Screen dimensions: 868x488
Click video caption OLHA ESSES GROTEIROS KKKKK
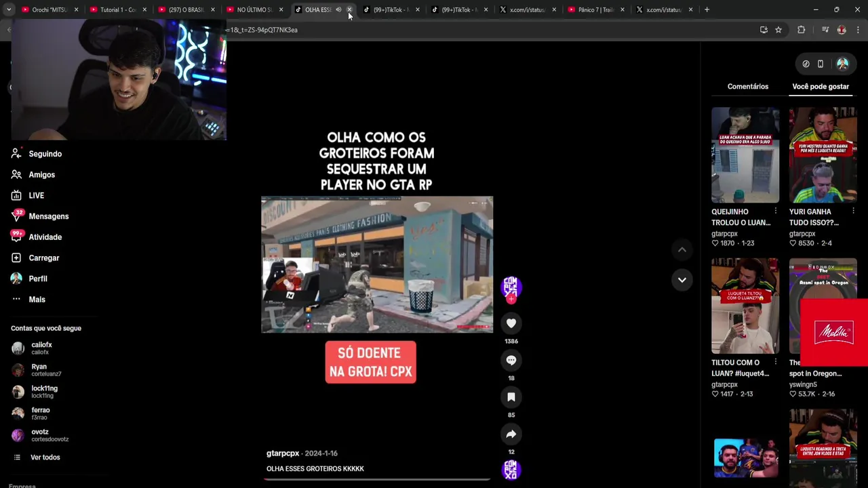pyautogui.click(x=315, y=469)
